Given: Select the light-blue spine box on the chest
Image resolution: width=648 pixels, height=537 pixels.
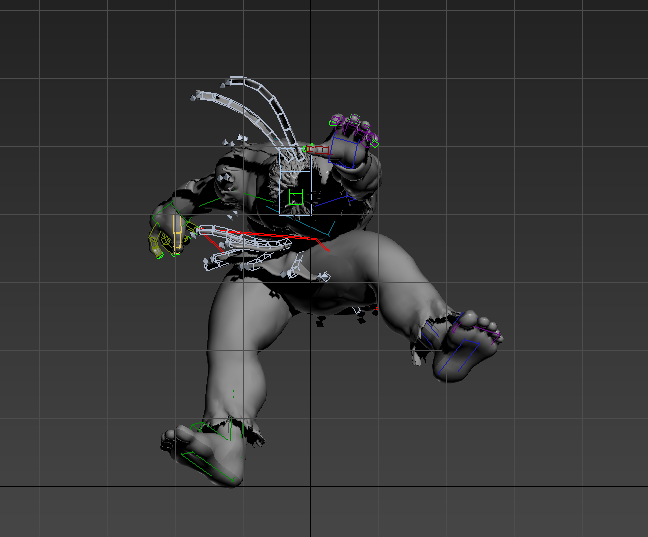Looking at the screenshot, I should click(x=295, y=181).
